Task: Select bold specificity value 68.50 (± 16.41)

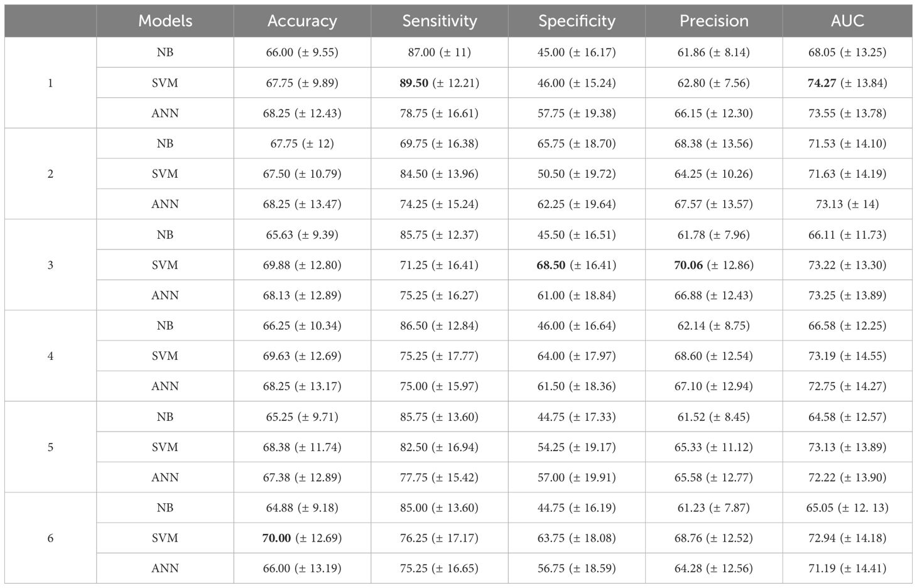Action: point(577,265)
